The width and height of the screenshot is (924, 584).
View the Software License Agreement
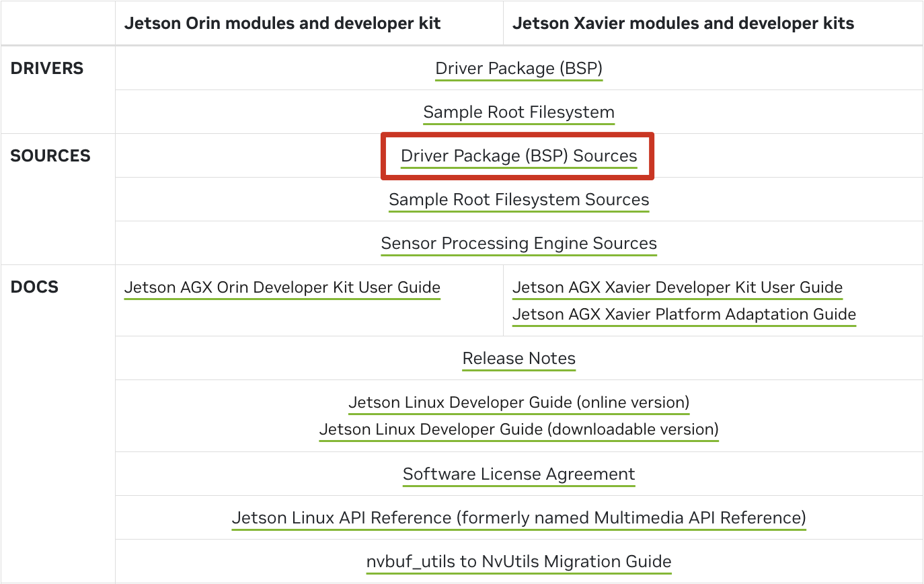tap(518, 474)
